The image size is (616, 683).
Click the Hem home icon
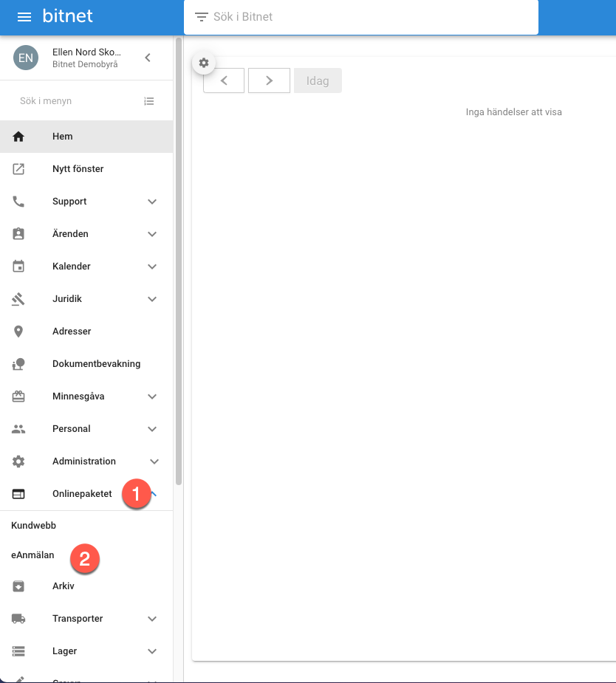(18, 137)
